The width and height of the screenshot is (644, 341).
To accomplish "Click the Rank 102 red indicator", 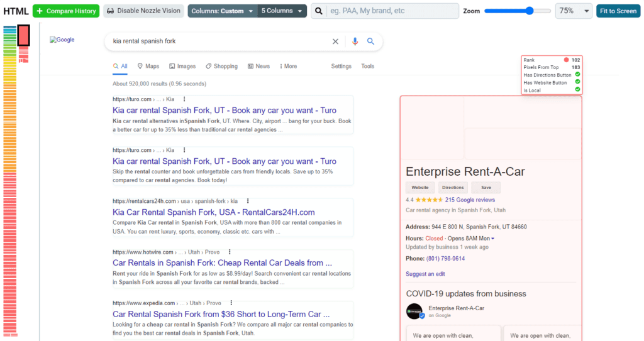I will click(567, 60).
